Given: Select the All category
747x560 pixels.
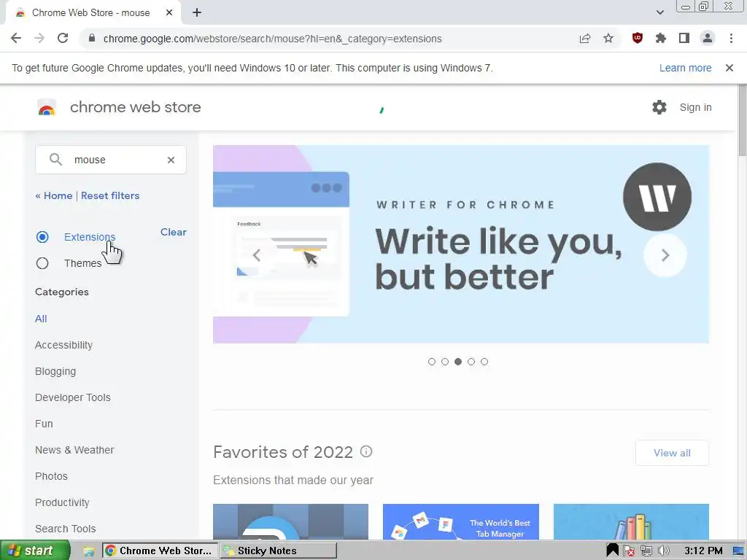Looking at the screenshot, I should [41, 319].
